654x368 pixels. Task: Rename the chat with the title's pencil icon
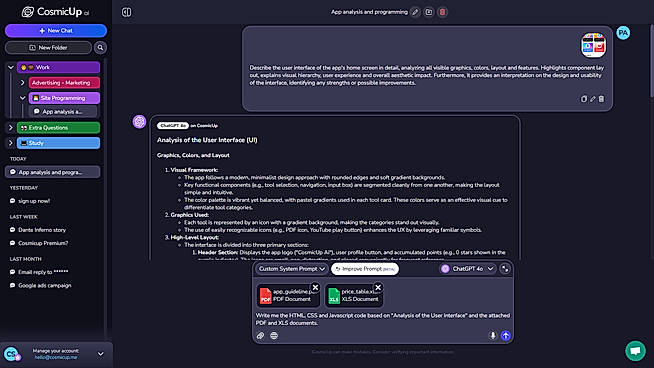pyautogui.click(x=415, y=12)
